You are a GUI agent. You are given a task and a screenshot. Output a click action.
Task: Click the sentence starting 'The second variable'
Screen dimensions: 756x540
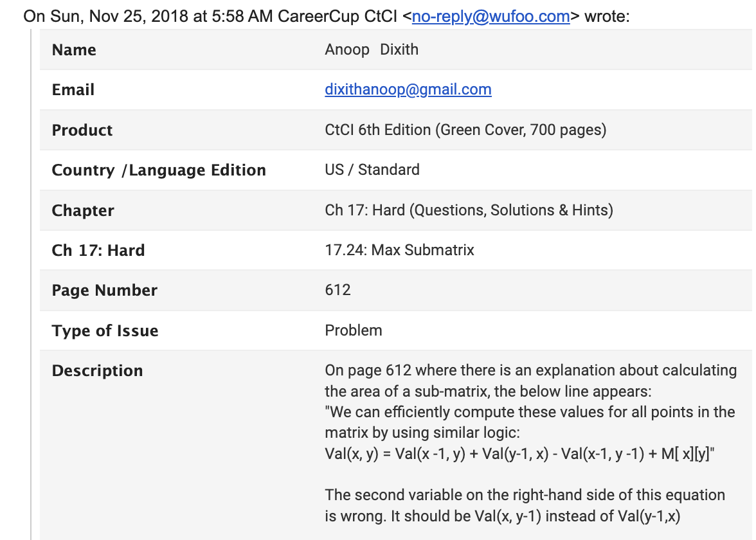[x=525, y=505]
